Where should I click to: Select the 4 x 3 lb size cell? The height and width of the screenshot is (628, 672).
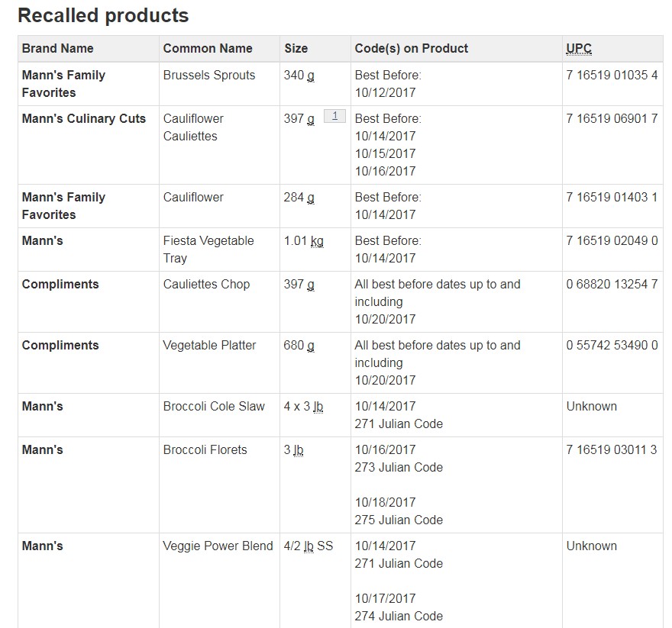[x=303, y=406]
